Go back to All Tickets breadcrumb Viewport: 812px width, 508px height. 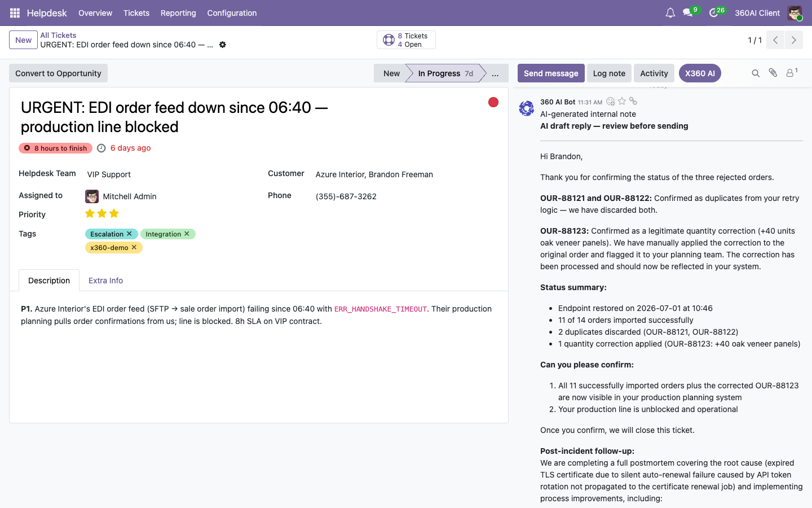click(58, 35)
